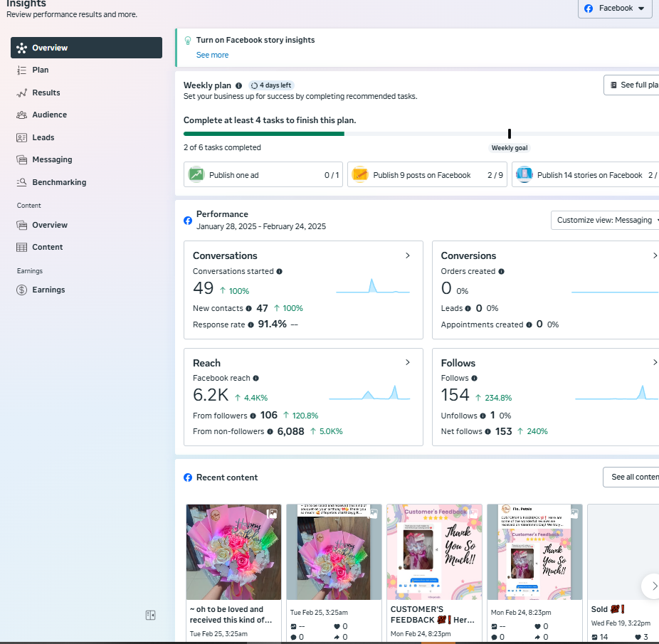The image size is (659, 644).
Task: Open Customize view: Messaging dropdown
Action: click(605, 221)
